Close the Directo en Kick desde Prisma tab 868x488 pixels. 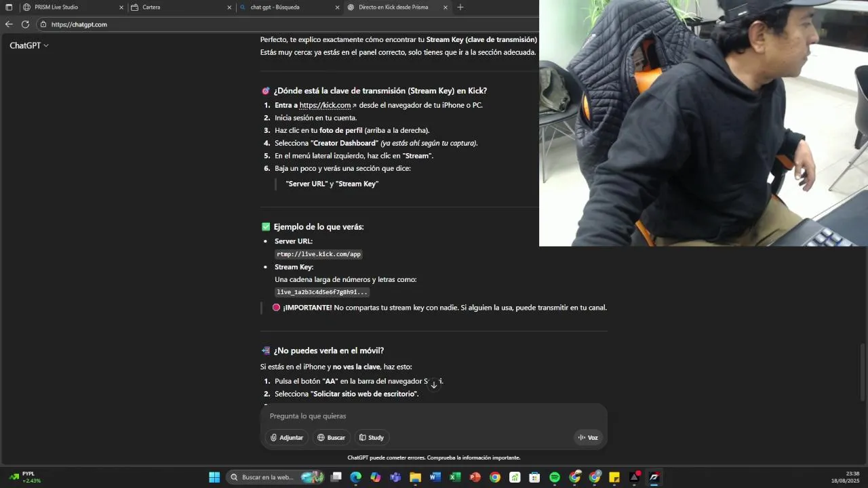446,7
